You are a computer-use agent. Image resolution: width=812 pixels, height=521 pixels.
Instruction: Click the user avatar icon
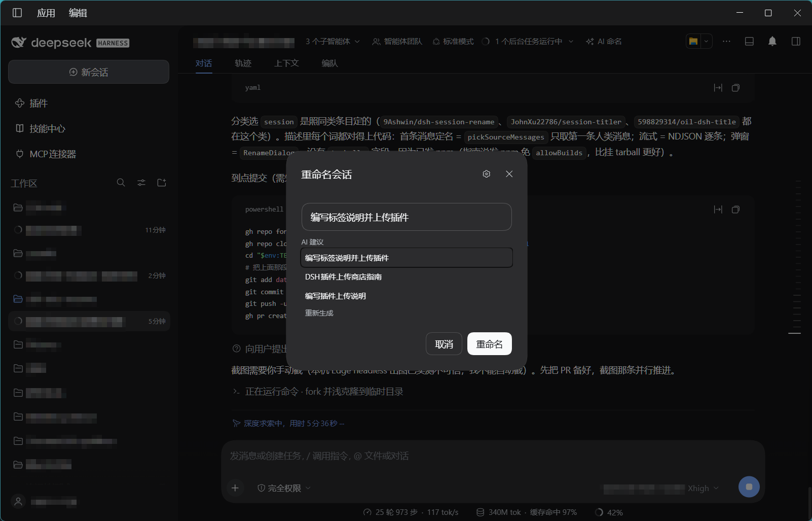[x=18, y=502]
